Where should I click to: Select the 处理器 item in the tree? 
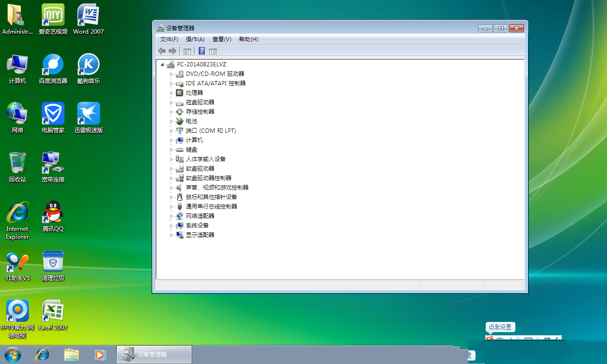coord(194,93)
